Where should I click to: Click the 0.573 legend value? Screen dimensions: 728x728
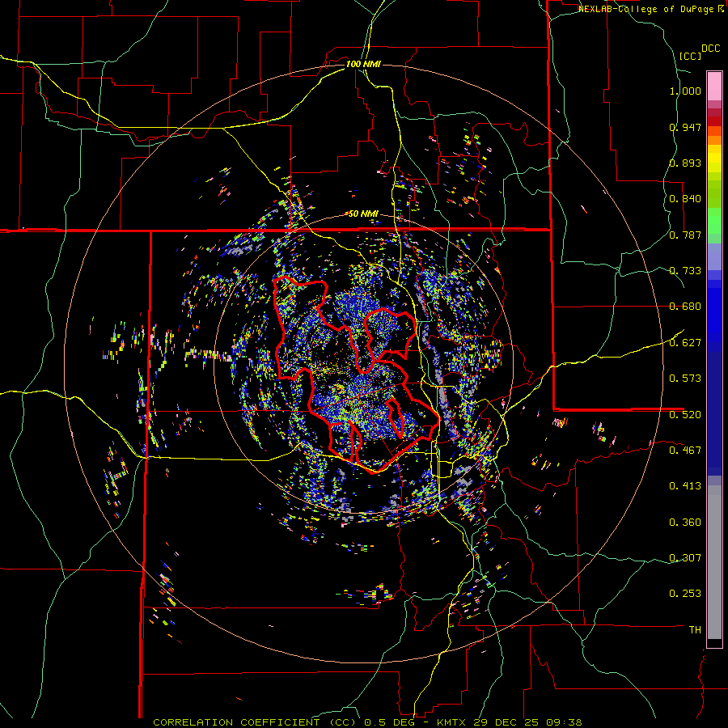pyautogui.click(x=685, y=379)
